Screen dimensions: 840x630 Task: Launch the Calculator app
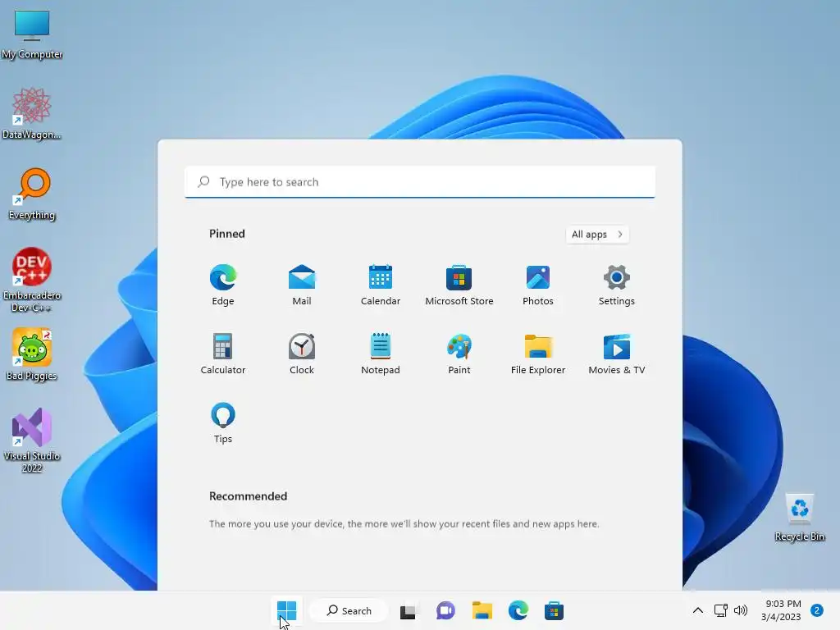click(x=223, y=354)
